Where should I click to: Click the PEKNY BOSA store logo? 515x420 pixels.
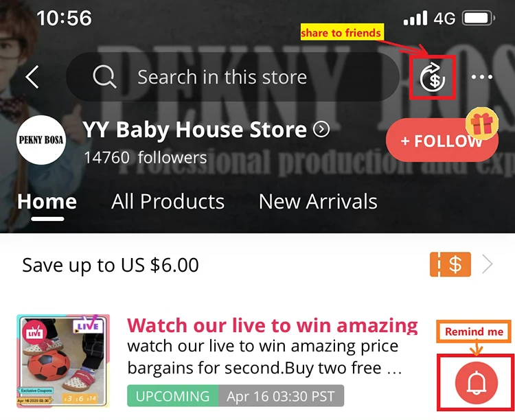[x=41, y=140]
